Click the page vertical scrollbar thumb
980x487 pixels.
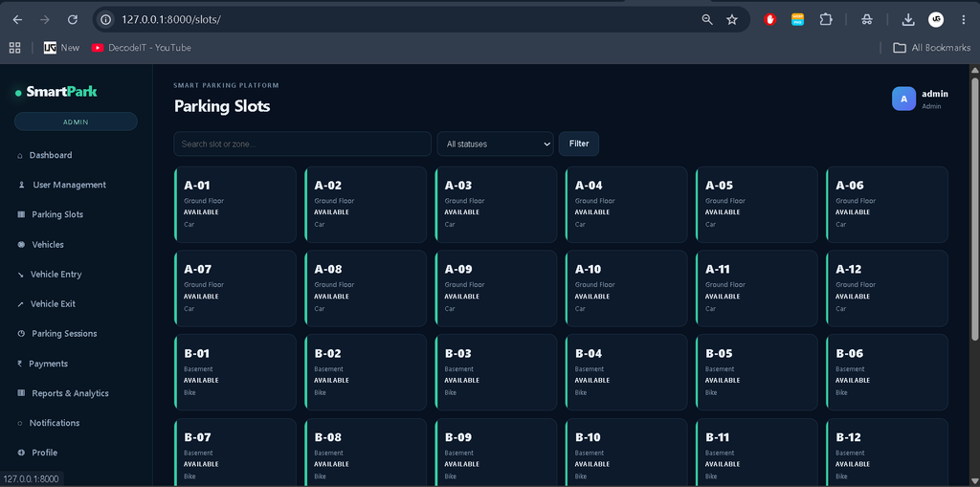point(974,210)
